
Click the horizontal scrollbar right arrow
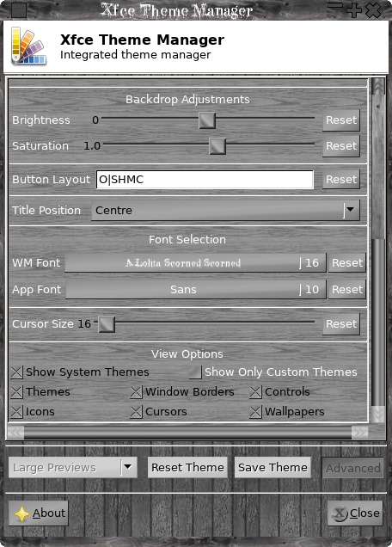coord(359,433)
